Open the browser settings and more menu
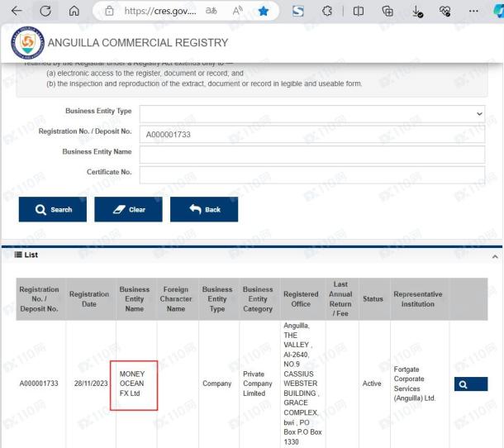Screen dimensions: 504x448 (473, 12)
